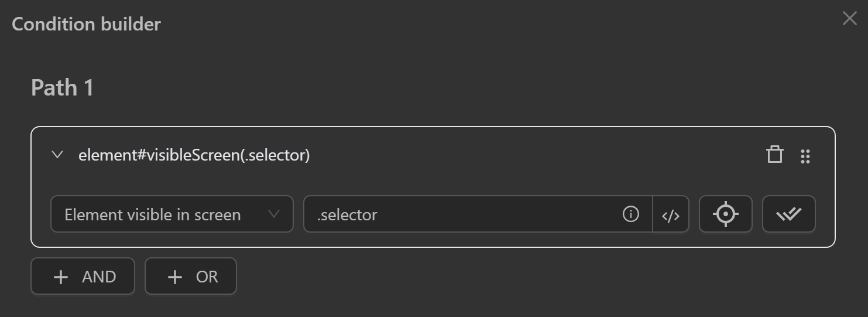This screenshot has height=317, width=868.
Task: Click into the .selector input field
Action: (x=462, y=214)
